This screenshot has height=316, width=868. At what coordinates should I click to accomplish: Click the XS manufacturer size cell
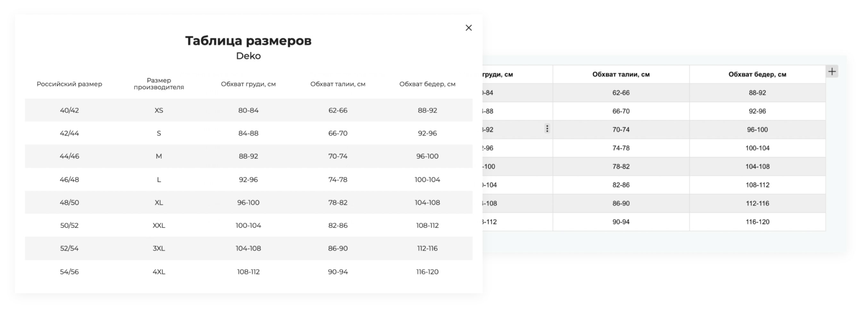pos(159,110)
